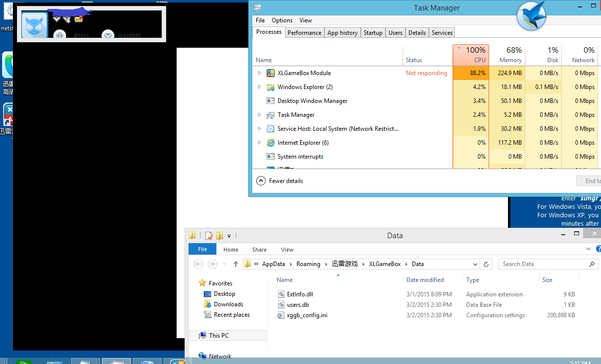Click the search magnifier in Data window
This screenshot has width=601, height=364.
592,264
